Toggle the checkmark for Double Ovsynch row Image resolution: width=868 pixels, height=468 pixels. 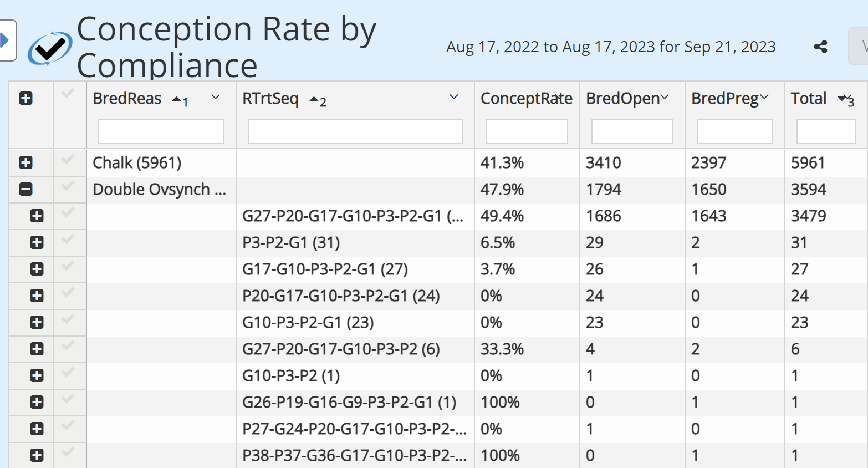[x=68, y=186]
